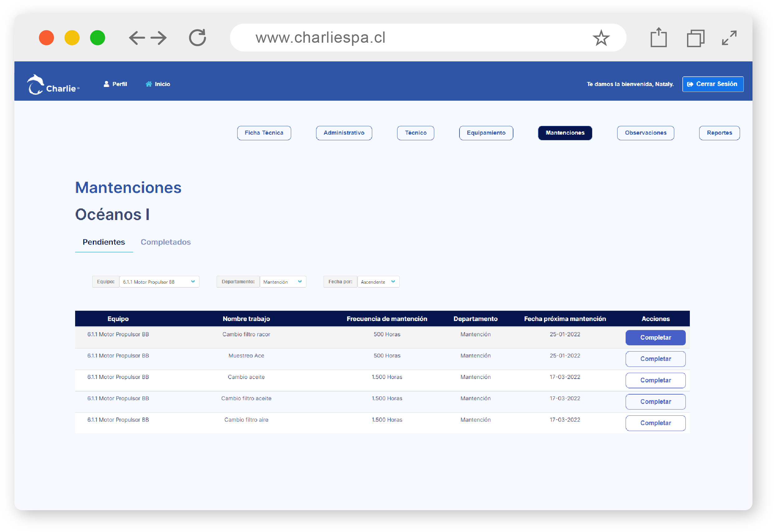
Task: Open Fecha por Ascendente dropdown
Action: (378, 282)
